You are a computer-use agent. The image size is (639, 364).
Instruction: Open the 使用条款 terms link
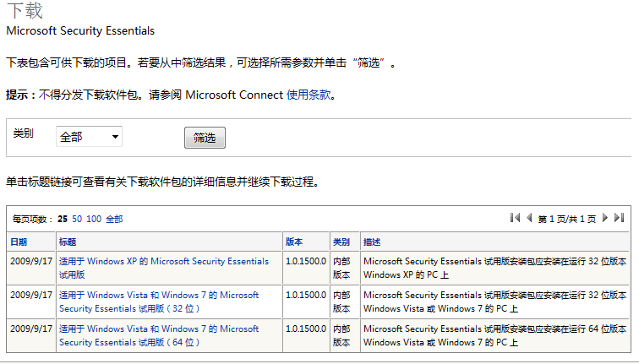pyautogui.click(x=309, y=95)
